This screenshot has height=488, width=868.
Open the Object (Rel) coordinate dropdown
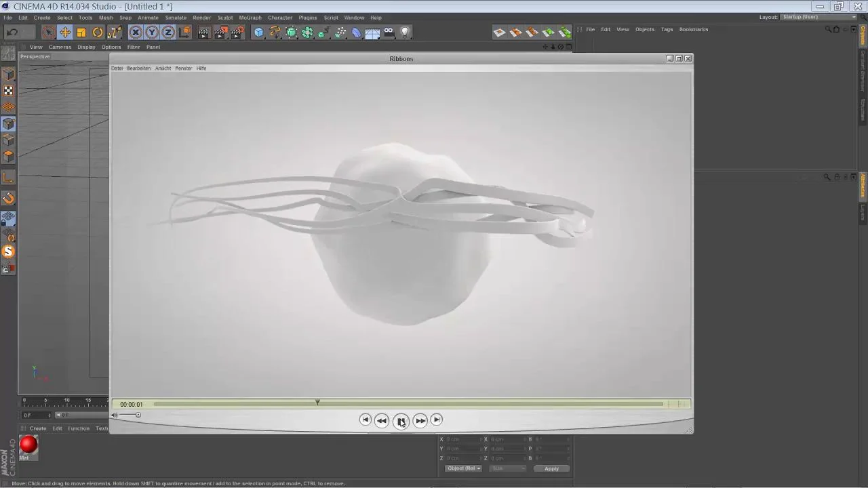pyautogui.click(x=463, y=468)
